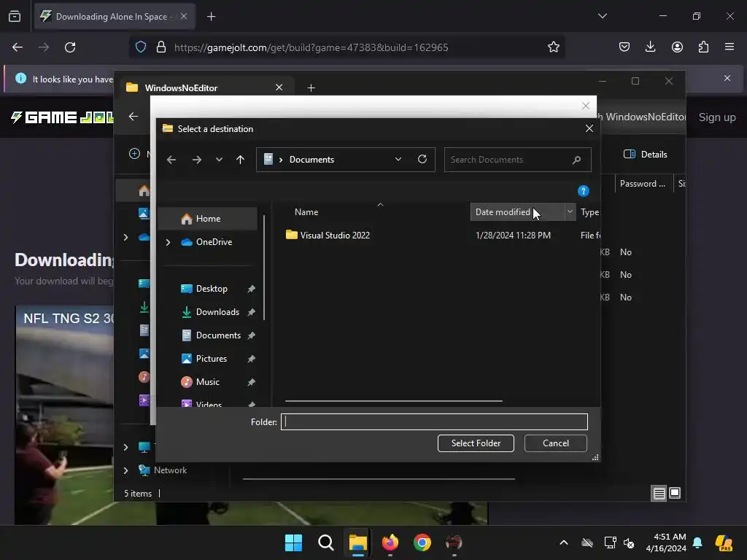The height and width of the screenshot is (560, 747).
Task: Open Firefox application hamburger menu
Action: click(729, 47)
